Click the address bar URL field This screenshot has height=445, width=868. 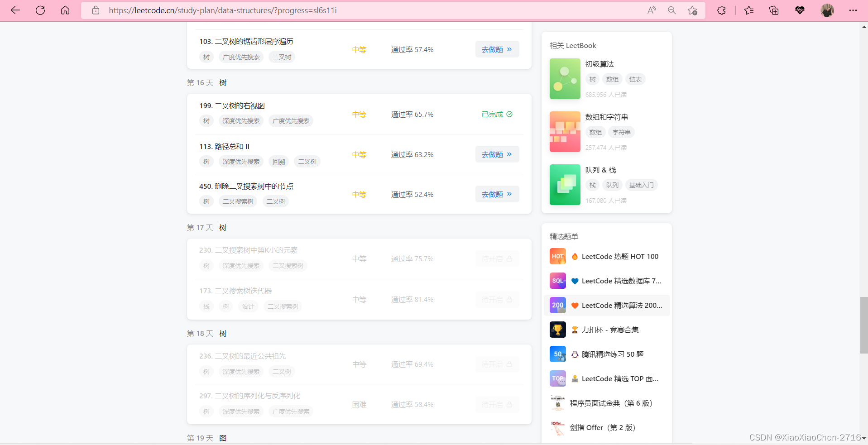[222, 10]
